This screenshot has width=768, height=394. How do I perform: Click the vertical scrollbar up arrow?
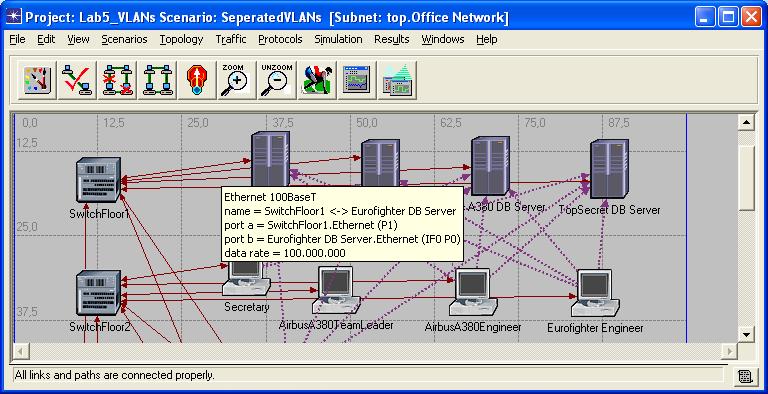[746, 122]
